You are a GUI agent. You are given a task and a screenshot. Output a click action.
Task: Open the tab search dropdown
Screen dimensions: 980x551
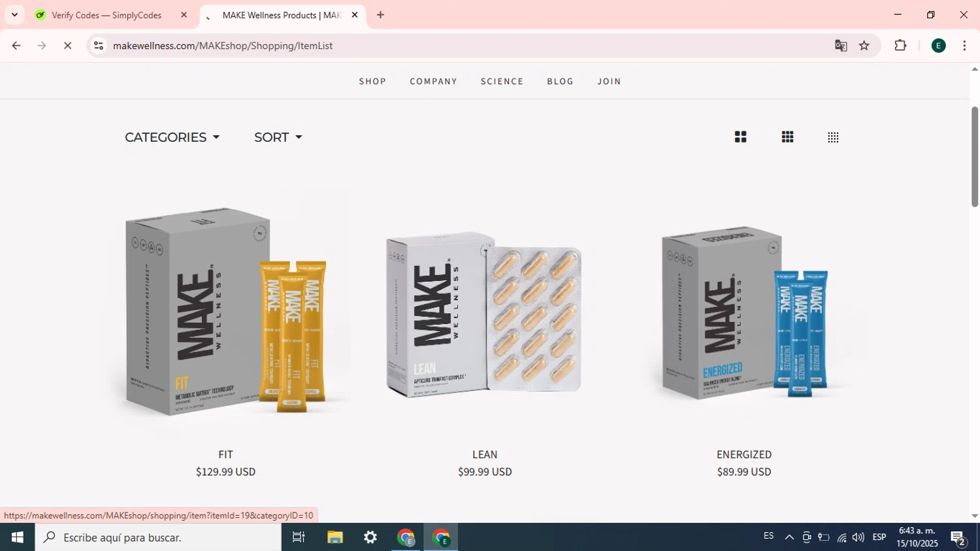coord(14,15)
